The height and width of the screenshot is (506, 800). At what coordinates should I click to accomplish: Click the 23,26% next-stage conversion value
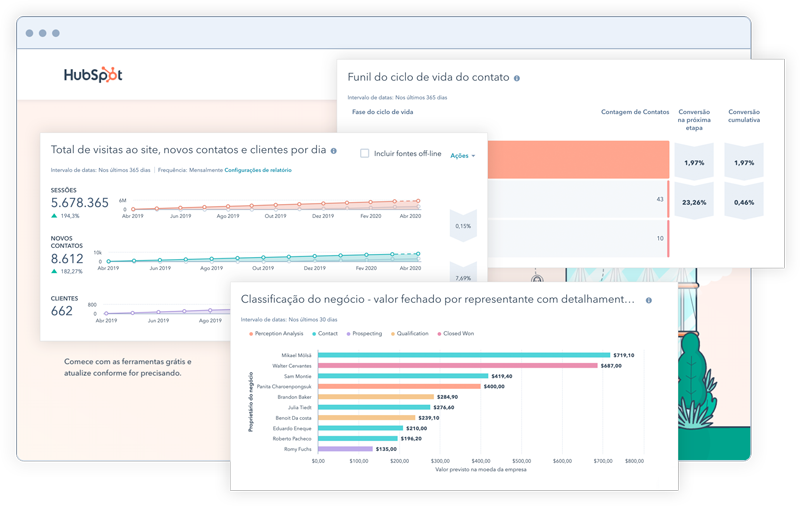click(x=694, y=203)
